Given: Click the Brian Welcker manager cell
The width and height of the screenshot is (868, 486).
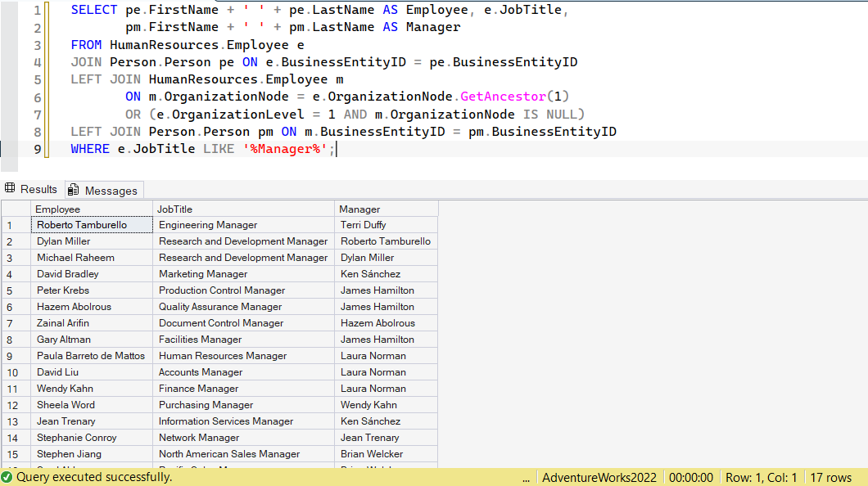Looking at the screenshot, I should coord(387,454).
